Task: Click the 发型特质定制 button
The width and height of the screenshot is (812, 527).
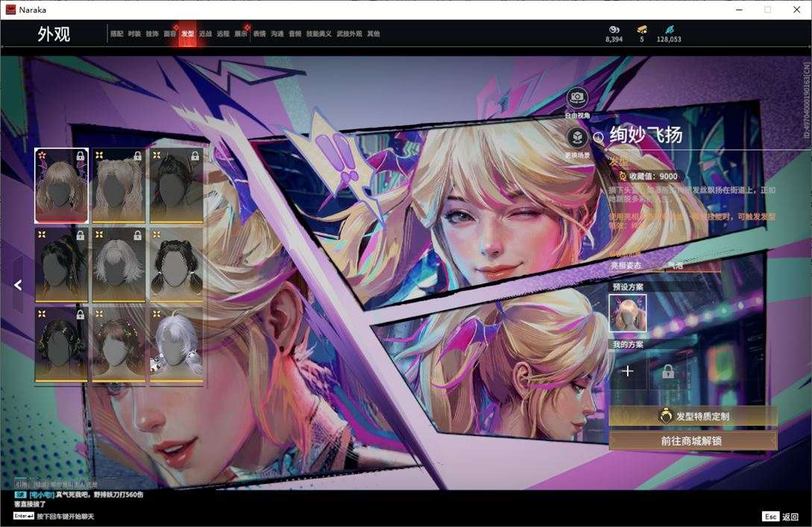Action: [x=693, y=416]
